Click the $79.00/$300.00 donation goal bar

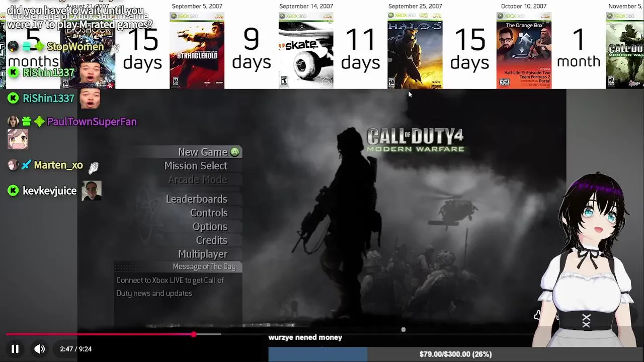pyautogui.click(x=455, y=354)
